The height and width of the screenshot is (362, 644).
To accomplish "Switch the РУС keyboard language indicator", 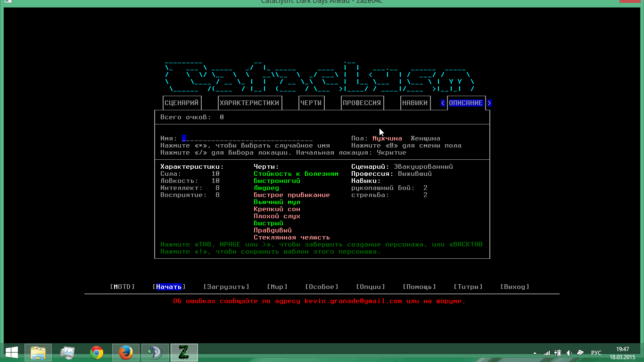I will (x=596, y=353).
